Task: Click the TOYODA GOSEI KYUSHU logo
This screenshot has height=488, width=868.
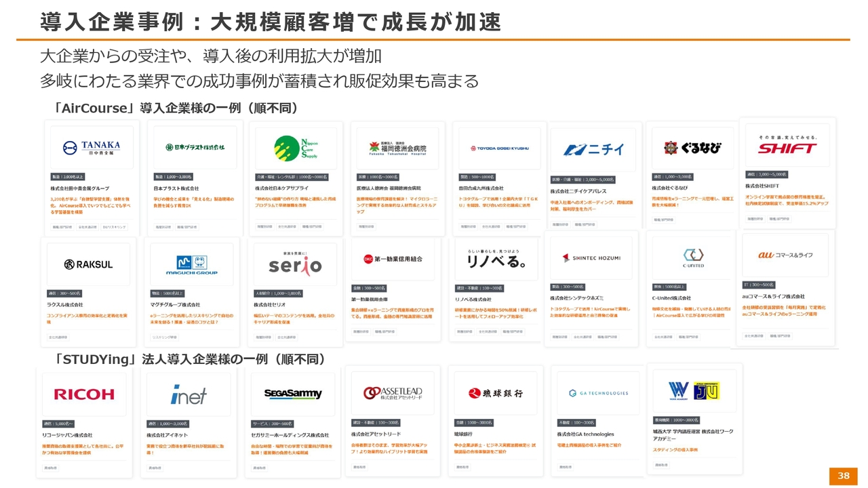Action: pyautogui.click(x=498, y=148)
